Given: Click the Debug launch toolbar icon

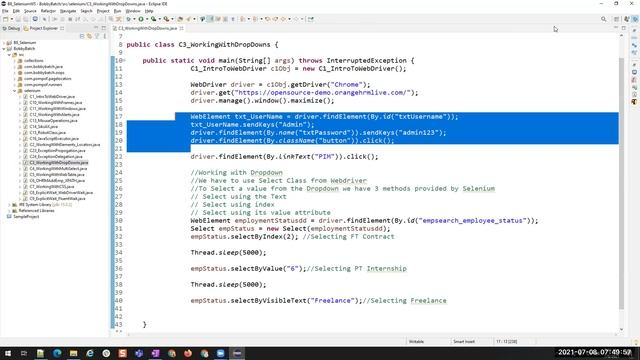Looking at the screenshot, I should point(129,19).
